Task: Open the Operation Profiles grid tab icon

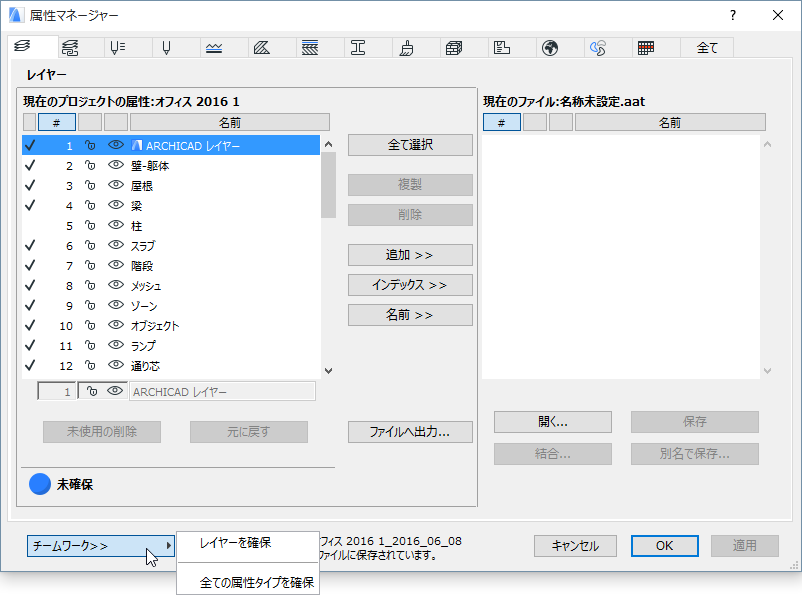Action: [x=646, y=48]
